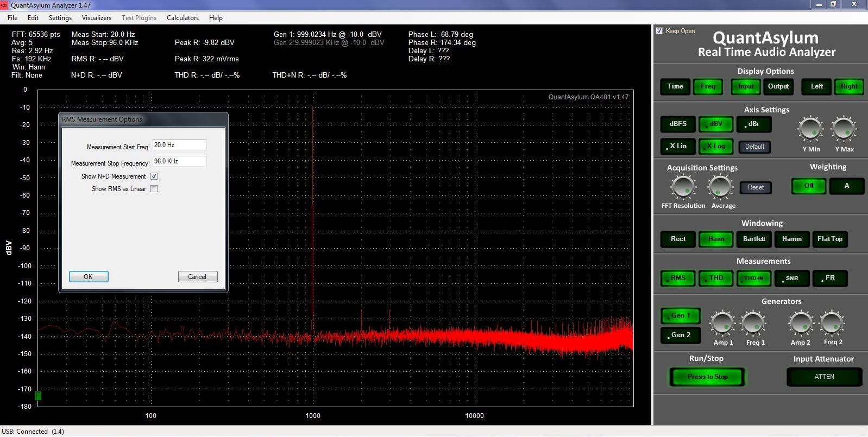Screen dimensions: 868x437
Task: Select Hann windowing
Action: click(x=716, y=239)
